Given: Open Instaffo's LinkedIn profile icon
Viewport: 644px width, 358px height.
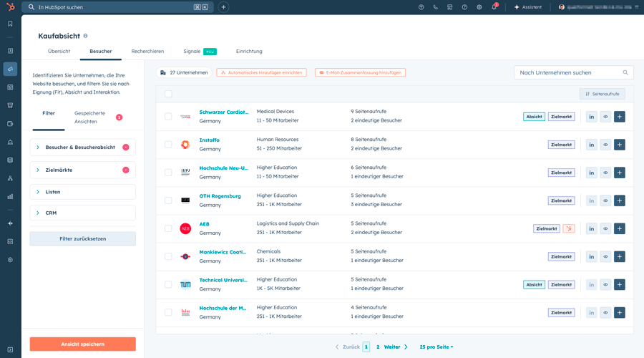Looking at the screenshot, I should click(x=591, y=145).
